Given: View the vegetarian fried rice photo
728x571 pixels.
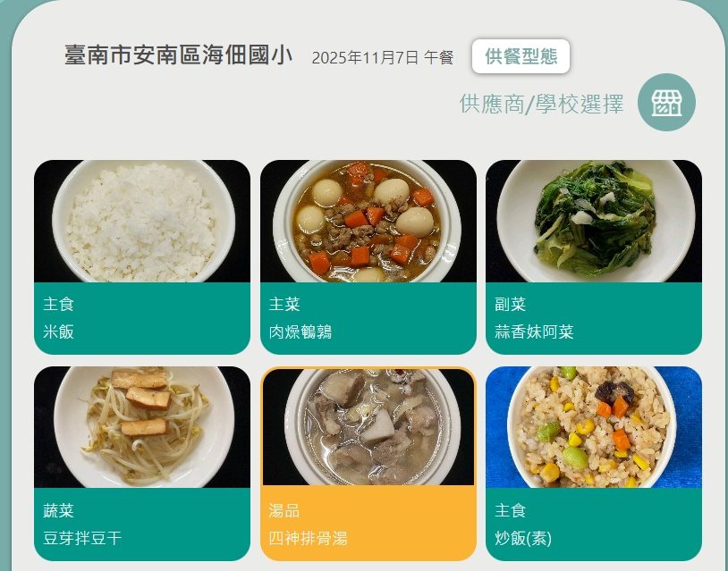Looking at the screenshot, I should tap(594, 427).
